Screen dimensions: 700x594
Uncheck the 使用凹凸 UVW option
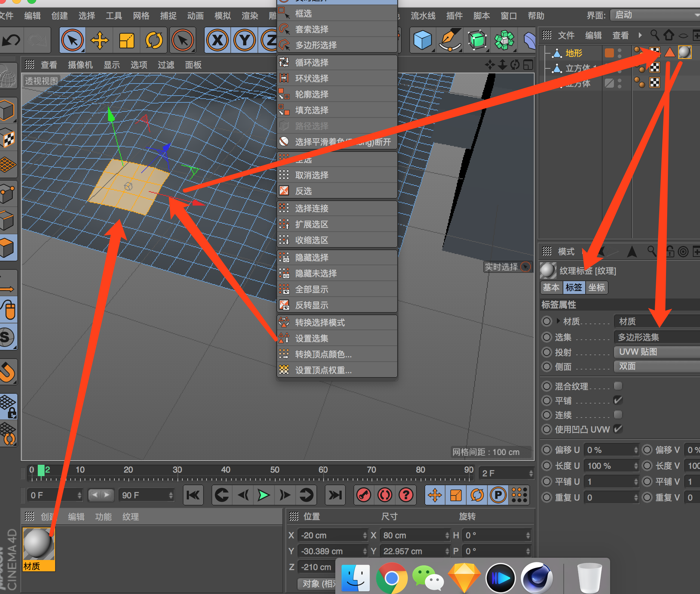tap(618, 429)
